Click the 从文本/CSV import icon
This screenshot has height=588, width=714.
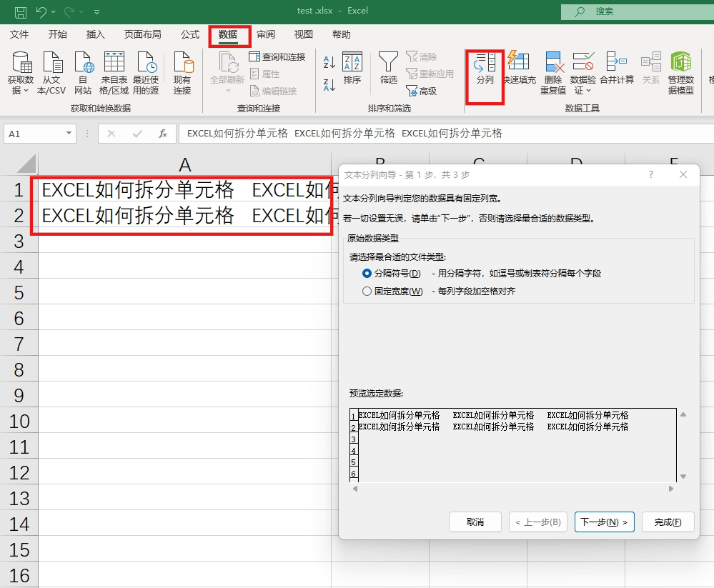point(51,73)
